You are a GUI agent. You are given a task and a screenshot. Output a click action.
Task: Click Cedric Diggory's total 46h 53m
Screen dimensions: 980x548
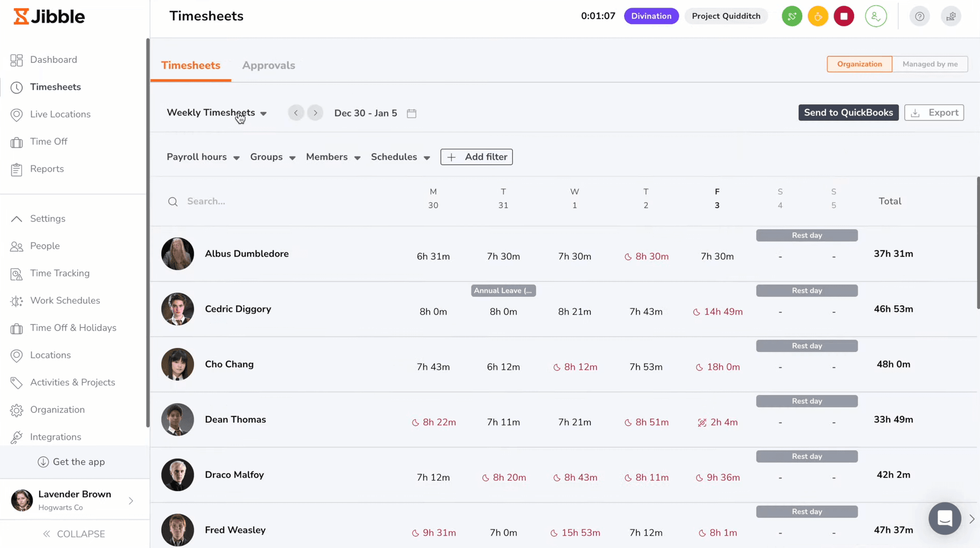pyautogui.click(x=893, y=309)
